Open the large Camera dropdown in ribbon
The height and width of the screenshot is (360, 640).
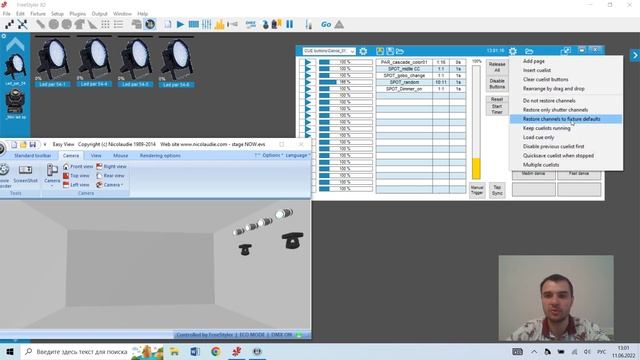(52, 175)
